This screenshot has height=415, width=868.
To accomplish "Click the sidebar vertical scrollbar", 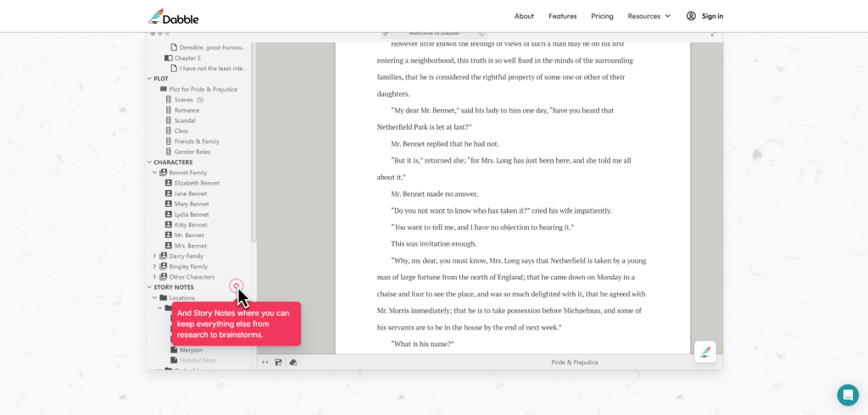I will click(x=253, y=169).
